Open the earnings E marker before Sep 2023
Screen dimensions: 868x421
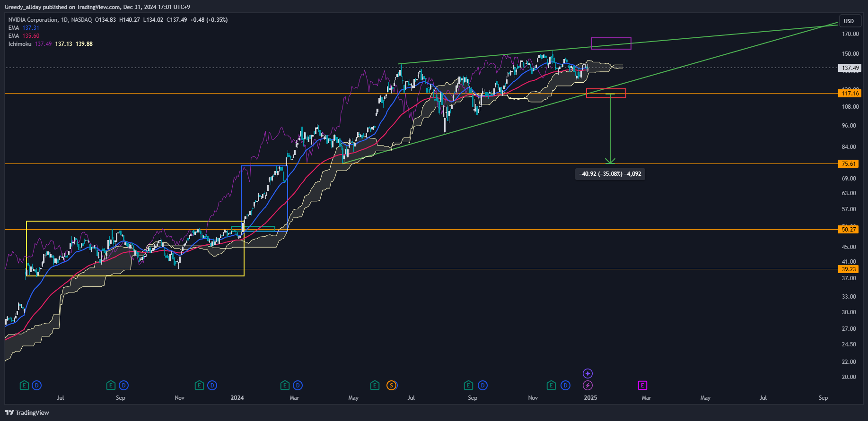[x=111, y=386]
